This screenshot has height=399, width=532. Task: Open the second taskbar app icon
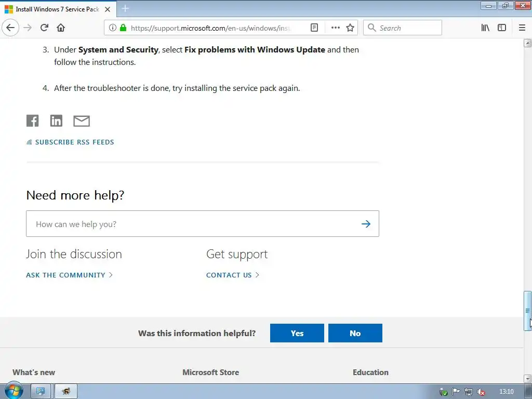pos(66,392)
